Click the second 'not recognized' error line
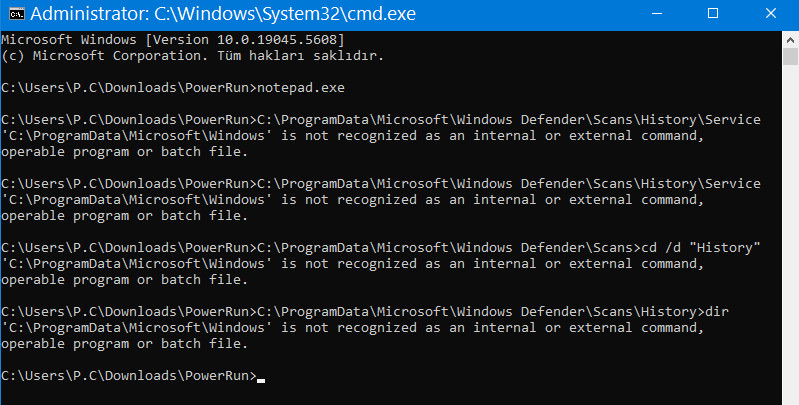Viewport: 799px width, 405px height. click(x=353, y=200)
